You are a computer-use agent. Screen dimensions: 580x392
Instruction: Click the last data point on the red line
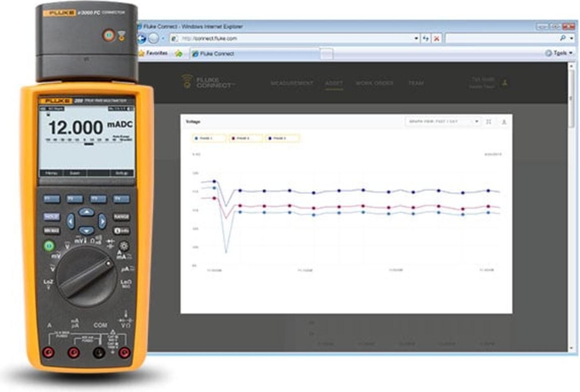click(488, 207)
